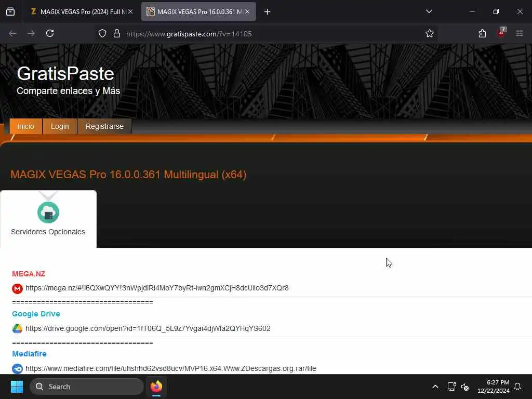532x399 pixels.
Task: Close the MAGIX VEGAS Pro 16.0.0.361 tab
Action: 247,12
